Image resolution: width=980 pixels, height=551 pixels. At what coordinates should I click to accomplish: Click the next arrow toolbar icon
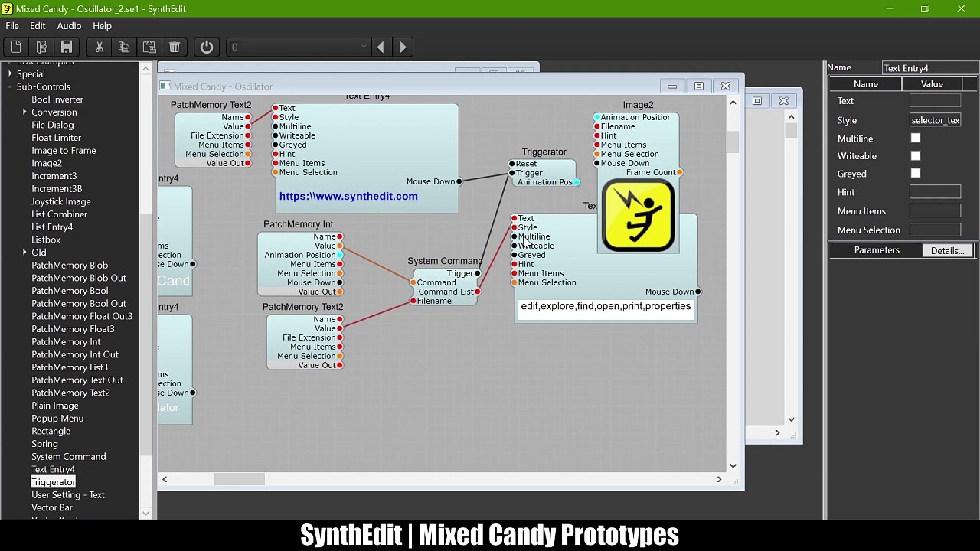pos(403,47)
